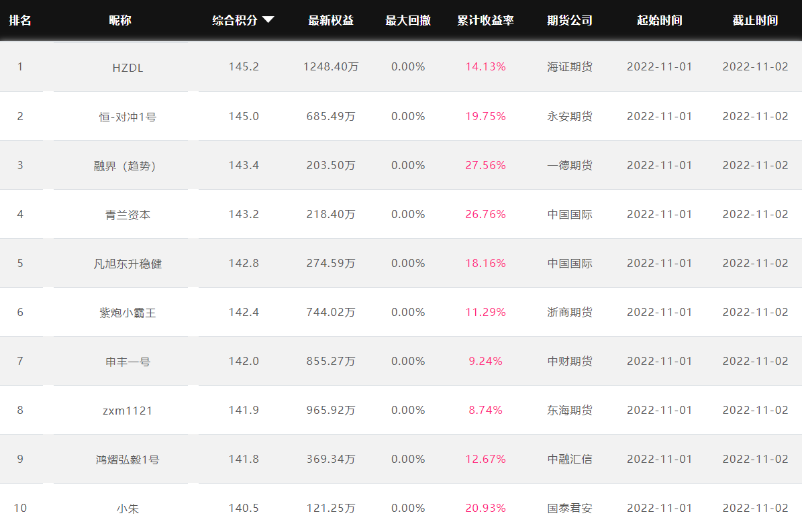Click the 排名 column header
This screenshot has width=802, height=532.
(20, 20)
